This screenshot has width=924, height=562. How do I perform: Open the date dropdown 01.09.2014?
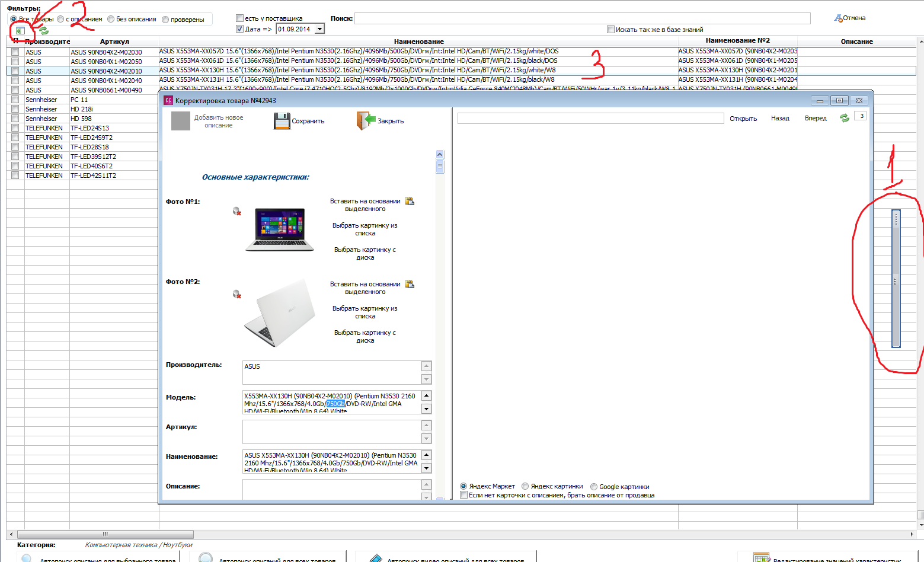pos(319,29)
